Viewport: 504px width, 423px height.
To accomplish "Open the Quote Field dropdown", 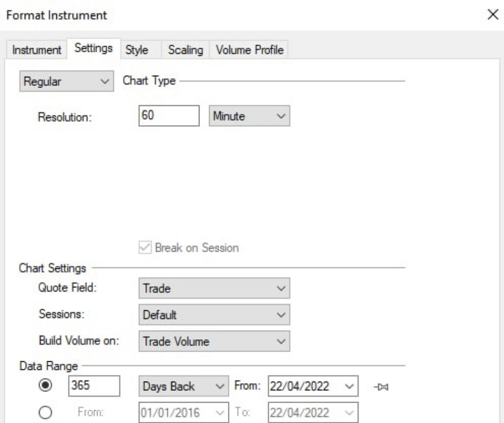I will [214, 288].
